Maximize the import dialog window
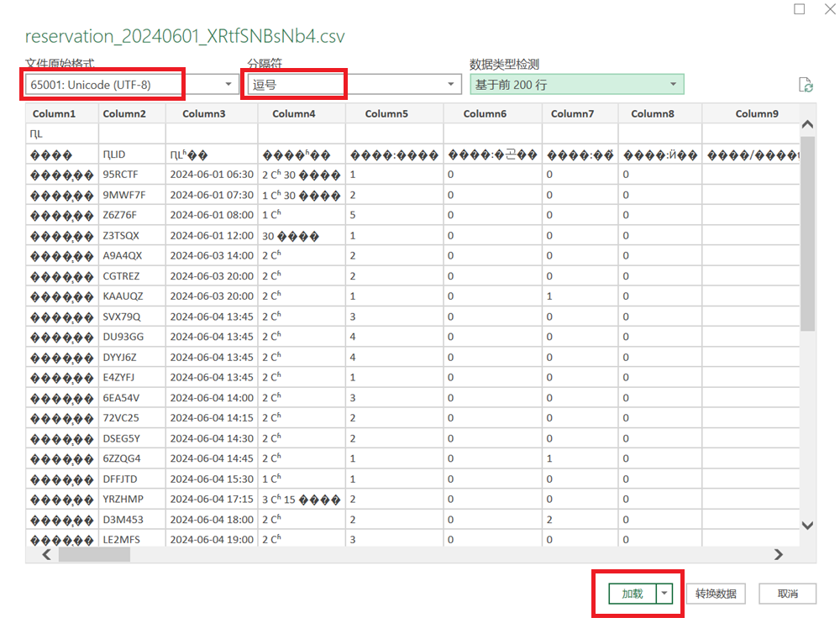Image resolution: width=840 pixels, height=623 pixels. pyautogui.click(x=800, y=8)
